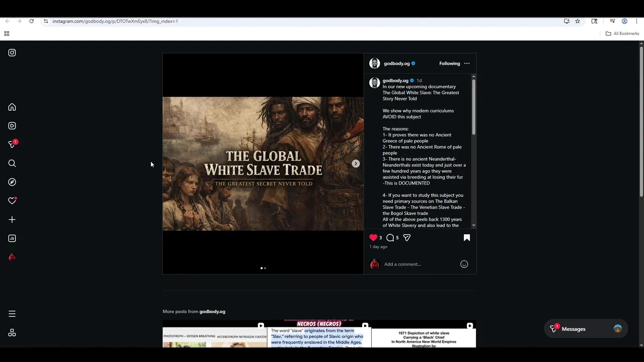Open the Messages floating button
The height and width of the screenshot is (362, 644).
(586, 329)
